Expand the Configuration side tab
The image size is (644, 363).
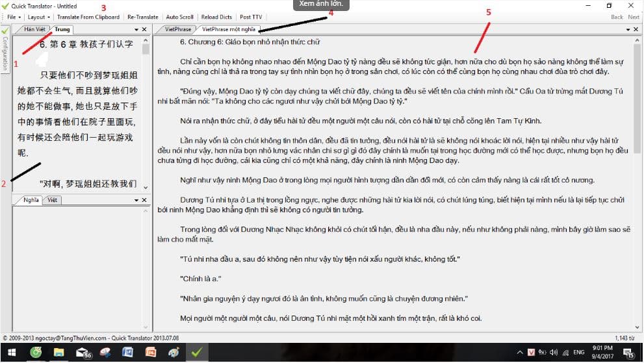pos(5,49)
